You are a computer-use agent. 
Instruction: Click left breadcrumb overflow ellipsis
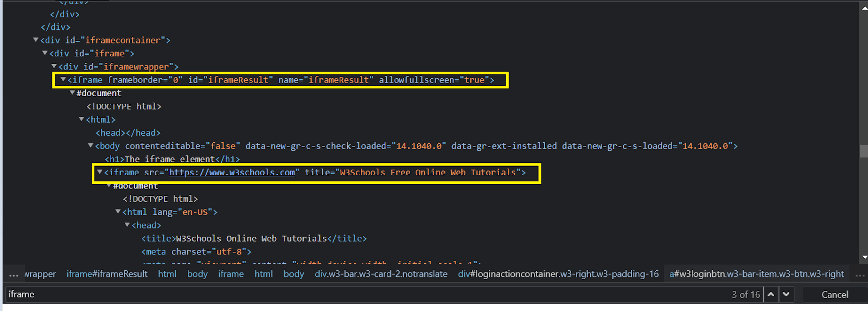[x=14, y=275]
